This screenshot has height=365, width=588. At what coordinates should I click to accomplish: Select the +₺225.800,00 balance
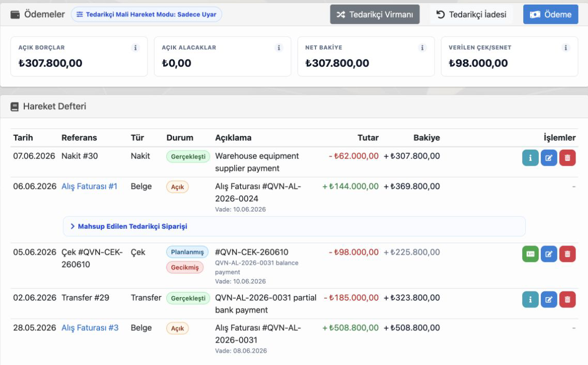(x=412, y=252)
